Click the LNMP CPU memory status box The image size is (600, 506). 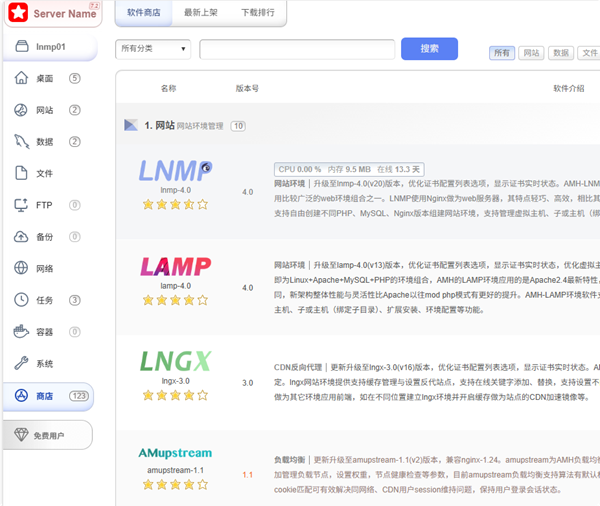tap(349, 169)
